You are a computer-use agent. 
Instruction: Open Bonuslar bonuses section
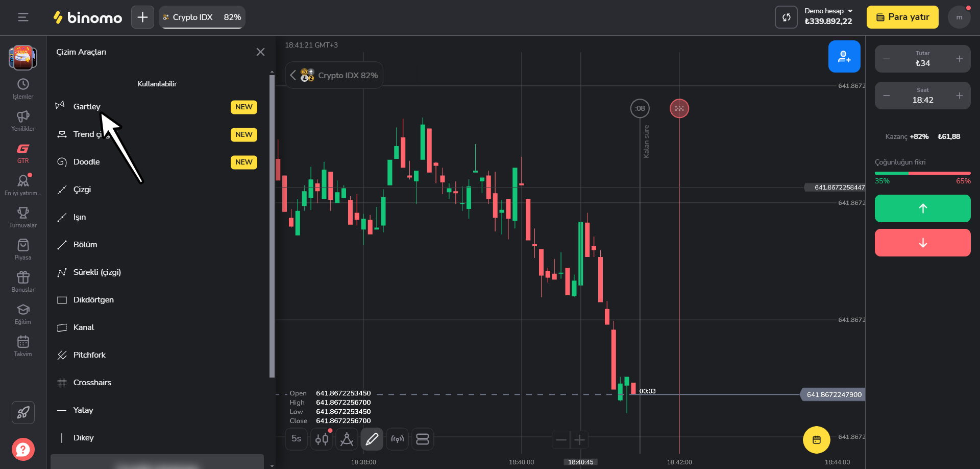(23, 282)
